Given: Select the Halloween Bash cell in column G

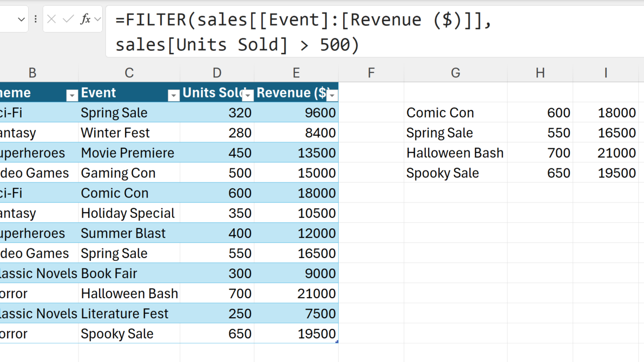Looking at the screenshot, I should 455,153.
